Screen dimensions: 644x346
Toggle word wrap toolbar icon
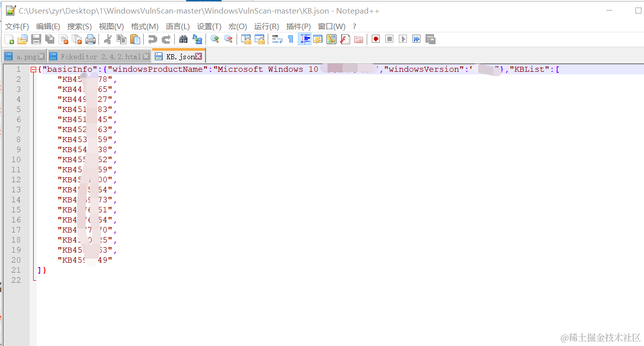click(277, 39)
